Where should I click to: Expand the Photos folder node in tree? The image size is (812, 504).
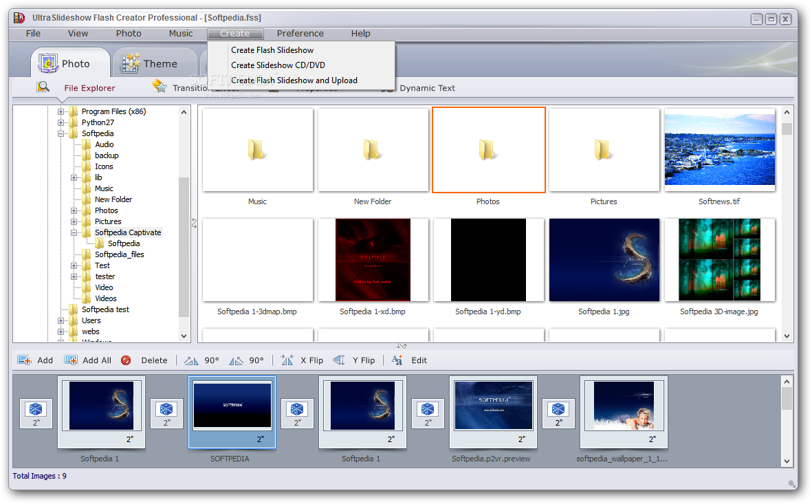pos(74,211)
